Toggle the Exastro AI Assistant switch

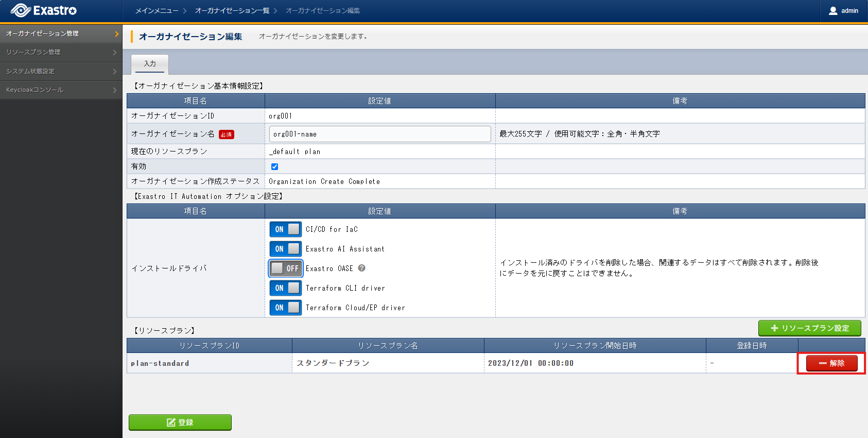pos(286,249)
